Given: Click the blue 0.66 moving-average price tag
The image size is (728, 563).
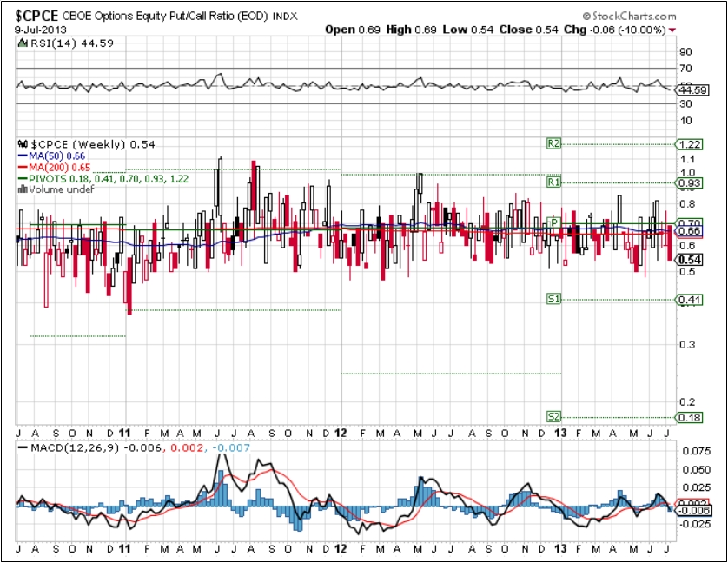Looking at the screenshot, I should click(x=690, y=231).
